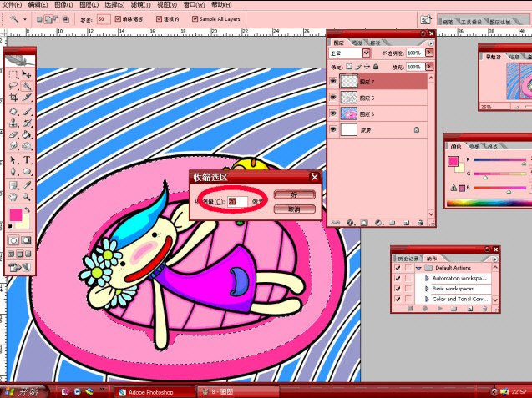Hide layer 5 with its eye icon
This screenshot has height=398, width=532.
tap(333, 98)
